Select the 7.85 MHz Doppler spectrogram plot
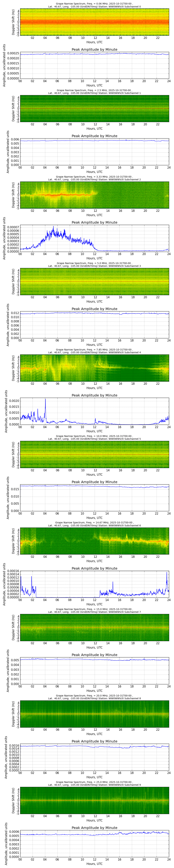 [x=94, y=368]
